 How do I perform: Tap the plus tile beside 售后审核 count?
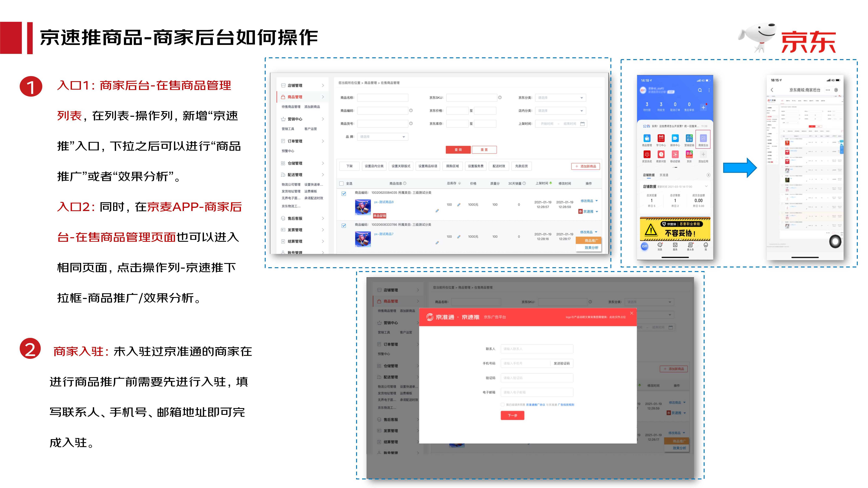[x=703, y=107]
